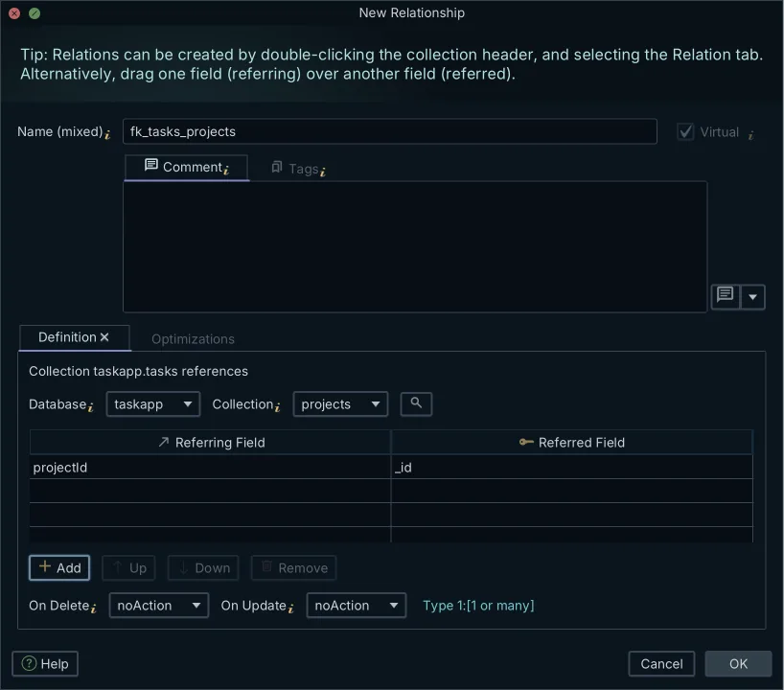Open Help
Image resolution: width=784 pixels, height=690 pixels.
click(45, 663)
